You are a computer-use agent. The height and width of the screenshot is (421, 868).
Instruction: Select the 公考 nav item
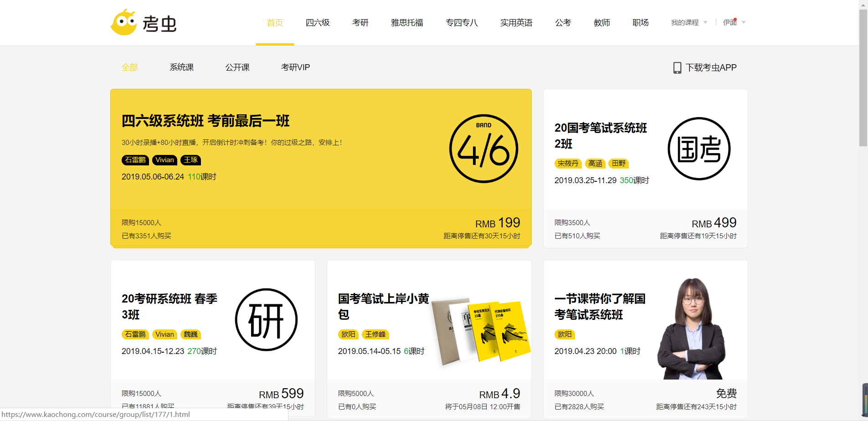coord(563,23)
